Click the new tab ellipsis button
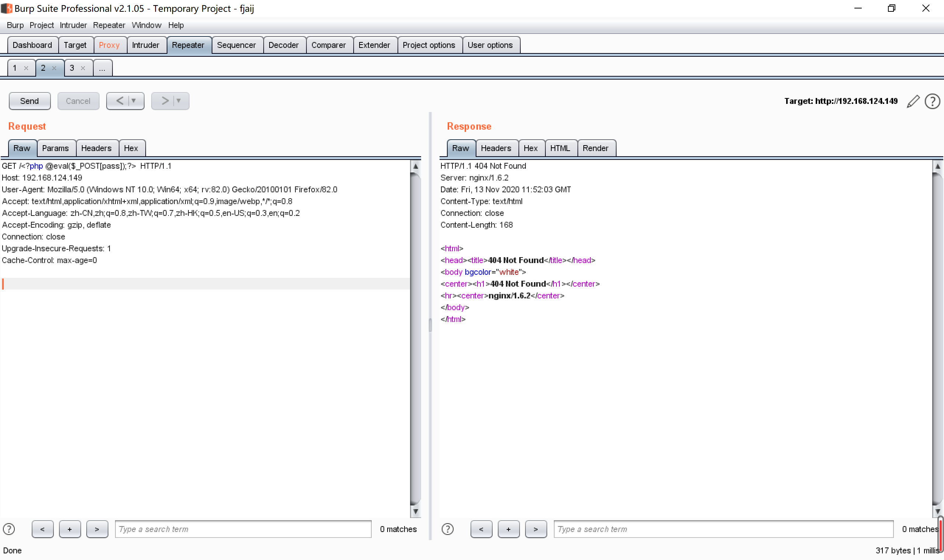This screenshot has height=560, width=944. (103, 68)
